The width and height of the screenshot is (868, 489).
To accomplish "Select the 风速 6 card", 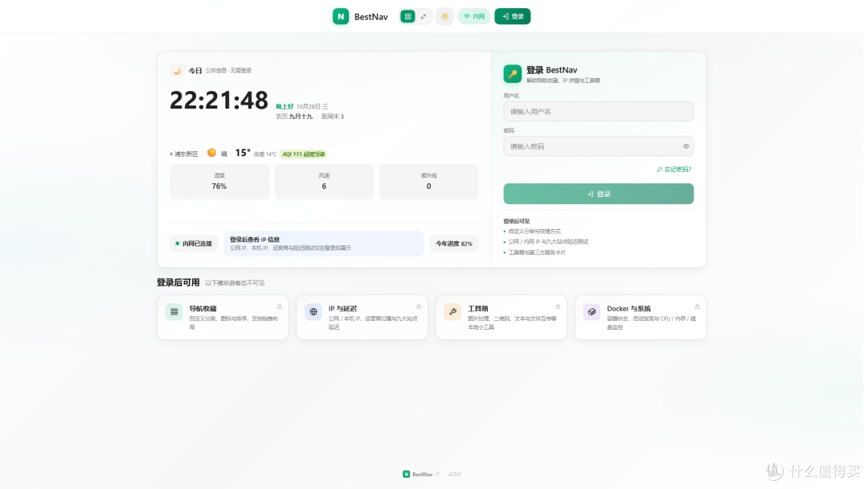I will [x=324, y=181].
